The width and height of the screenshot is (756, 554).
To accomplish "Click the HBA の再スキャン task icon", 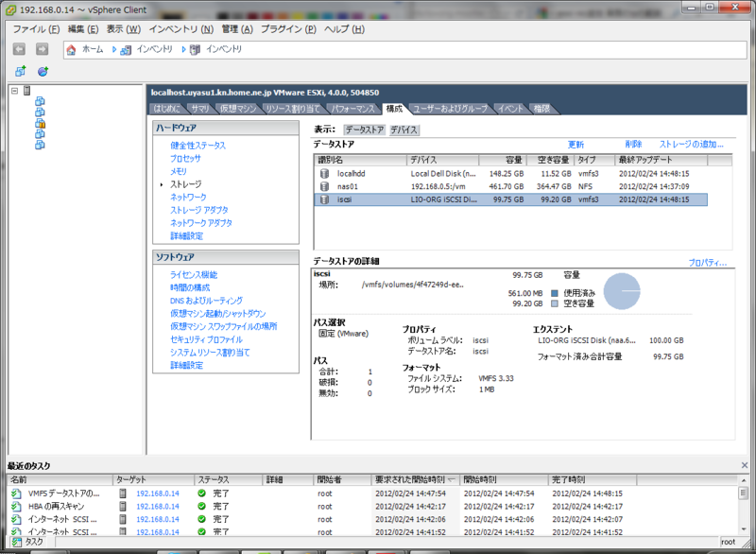I will tap(16, 507).
